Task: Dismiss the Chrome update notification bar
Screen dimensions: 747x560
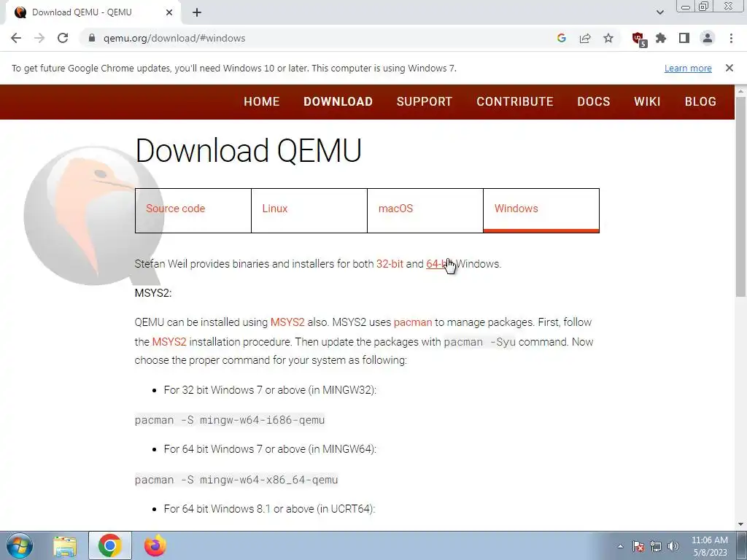Action: 729,68
